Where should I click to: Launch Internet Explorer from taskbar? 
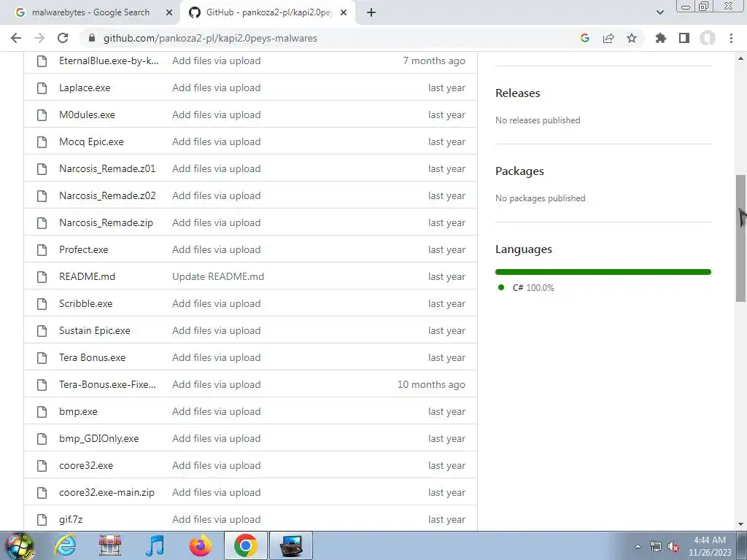(x=65, y=545)
